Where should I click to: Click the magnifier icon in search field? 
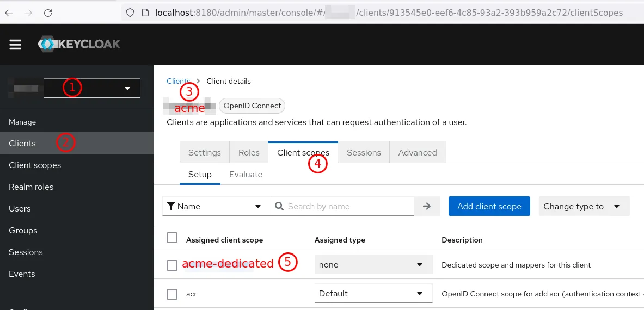point(279,206)
